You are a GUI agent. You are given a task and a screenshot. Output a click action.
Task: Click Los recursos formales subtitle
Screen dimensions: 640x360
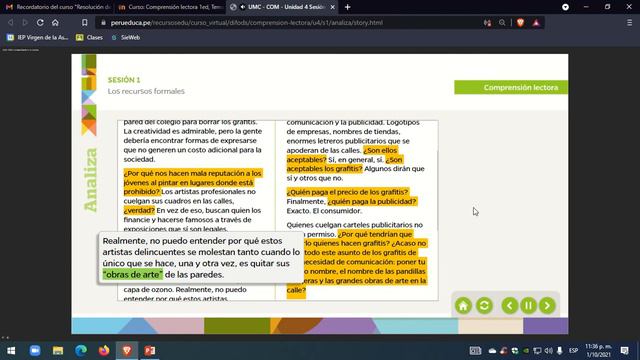(x=146, y=91)
